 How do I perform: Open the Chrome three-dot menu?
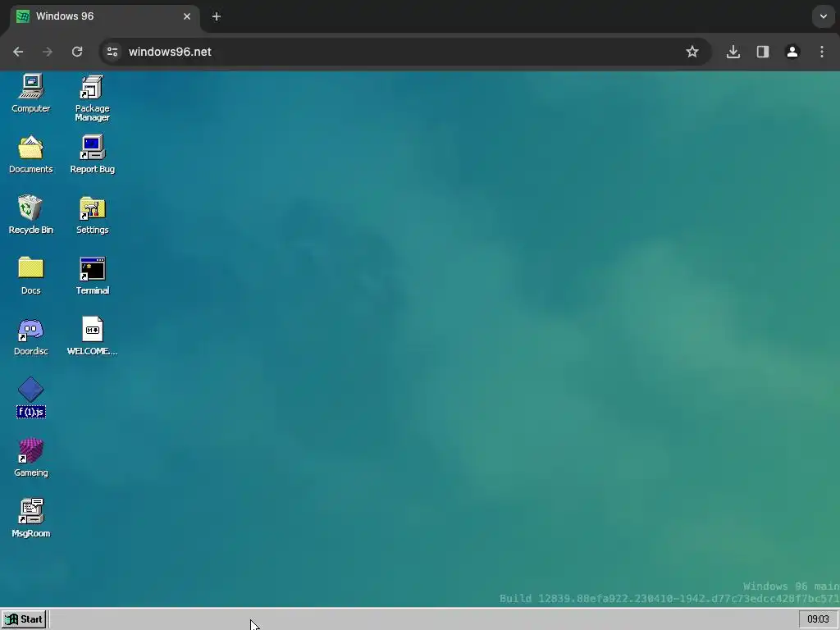pos(822,52)
